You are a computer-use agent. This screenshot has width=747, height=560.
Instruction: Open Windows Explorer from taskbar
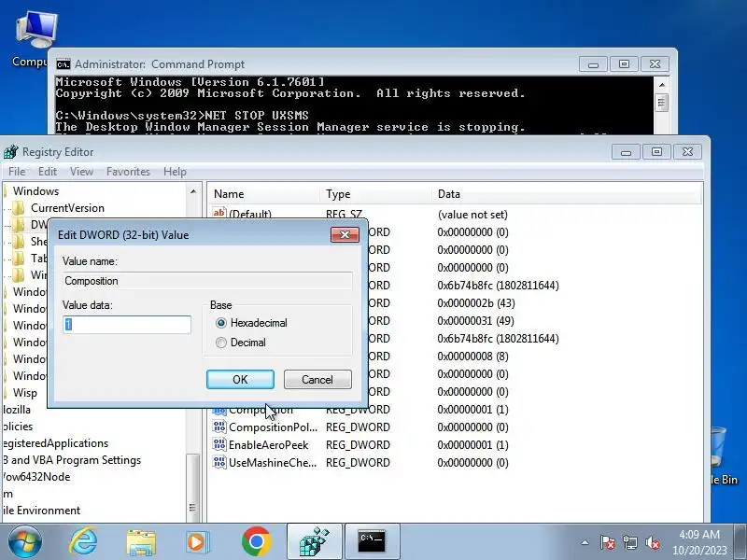141,542
